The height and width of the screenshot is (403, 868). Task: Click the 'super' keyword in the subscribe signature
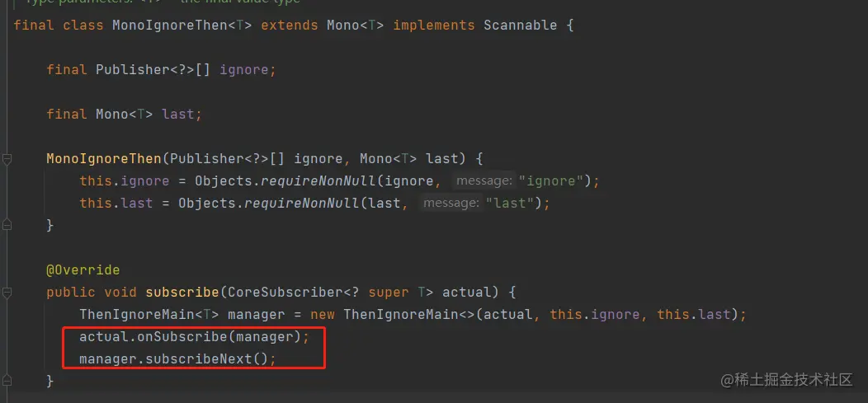(389, 292)
